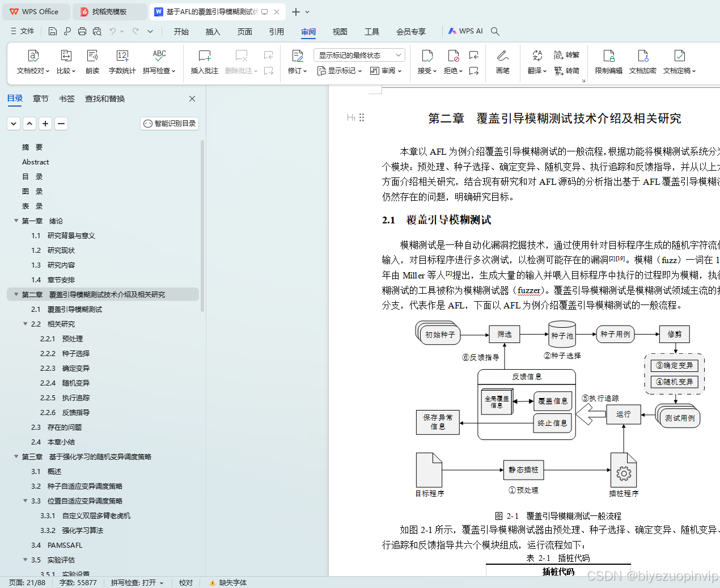Image resolution: width=720 pixels, height=588 pixels.
Task: Click the minus button in outline panel
Action: (61, 123)
